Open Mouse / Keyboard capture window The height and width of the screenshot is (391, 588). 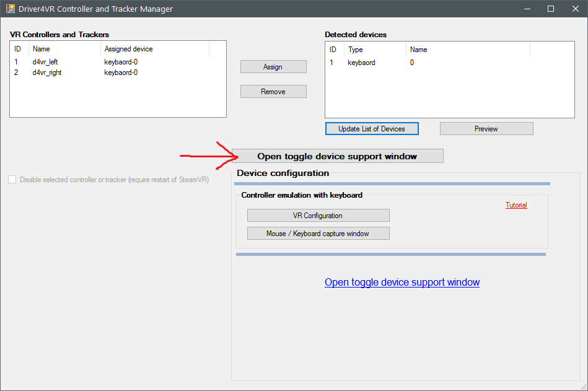(x=318, y=234)
